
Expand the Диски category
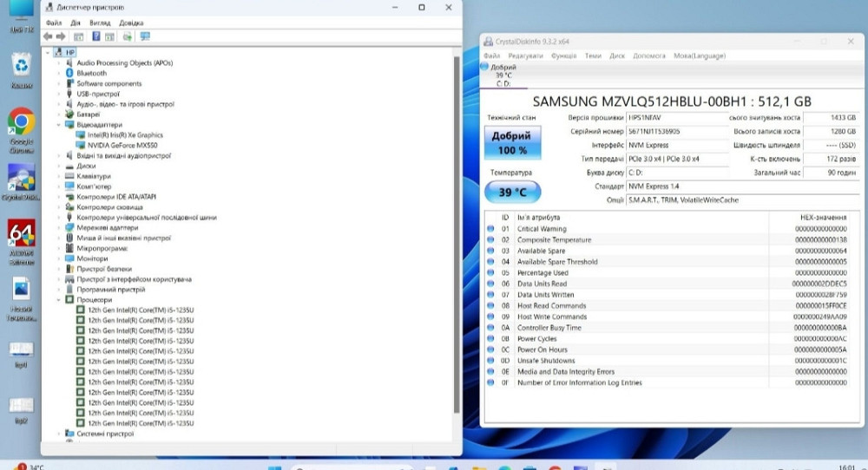point(59,166)
